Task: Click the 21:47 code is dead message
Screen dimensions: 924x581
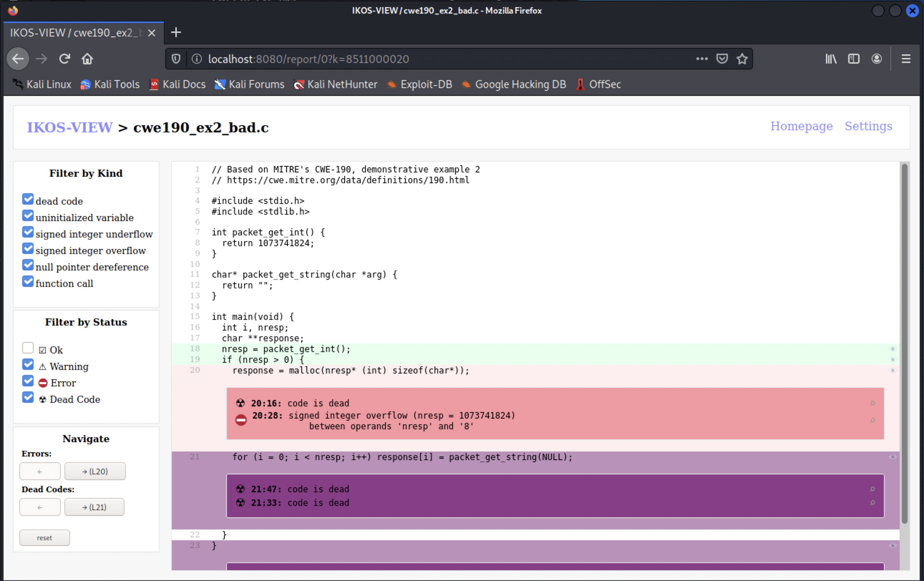Action: pos(300,489)
